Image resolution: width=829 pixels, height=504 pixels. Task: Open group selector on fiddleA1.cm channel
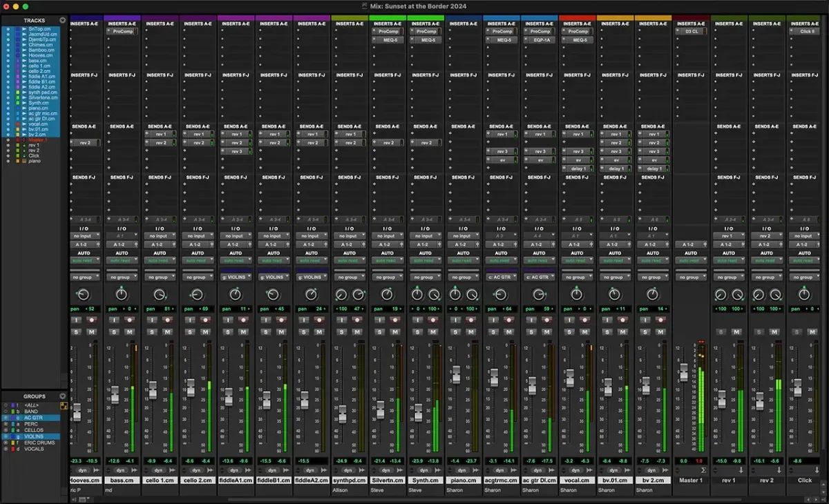point(235,278)
